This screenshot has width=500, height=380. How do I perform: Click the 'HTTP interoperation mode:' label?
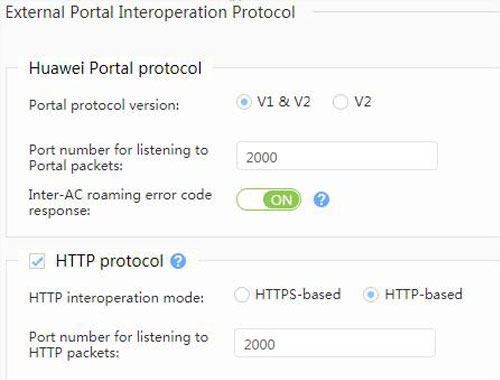(x=116, y=298)
